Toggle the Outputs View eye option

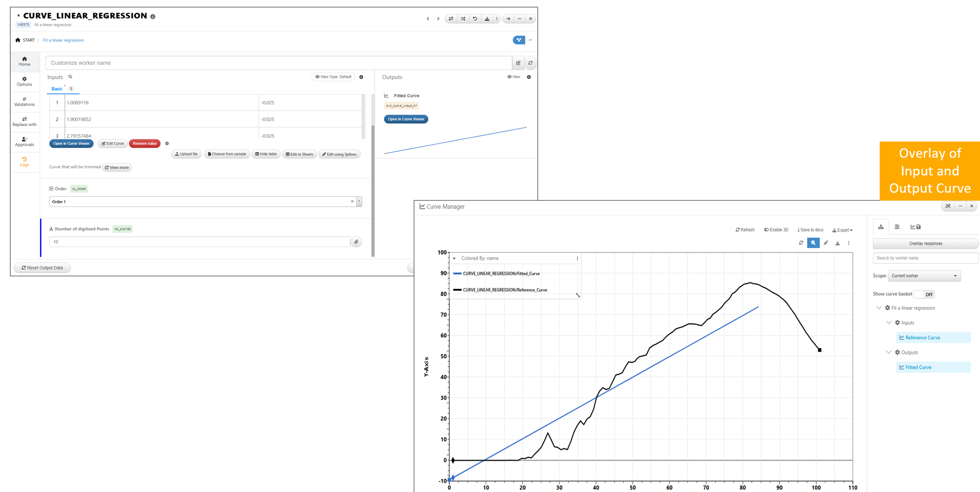click(514, 77)
